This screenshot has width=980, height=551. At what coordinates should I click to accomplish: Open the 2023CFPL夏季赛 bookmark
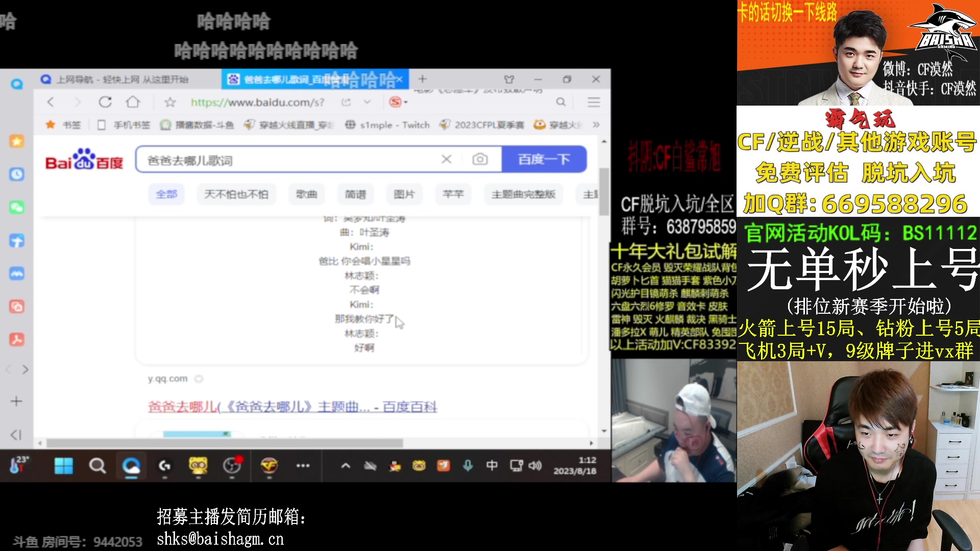tap(482, 125)
